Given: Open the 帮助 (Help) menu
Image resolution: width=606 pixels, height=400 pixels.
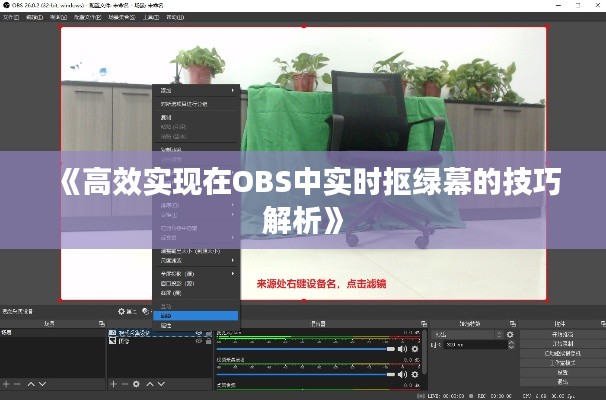Looking at the screenshot, I should click(x=175, y=17).
